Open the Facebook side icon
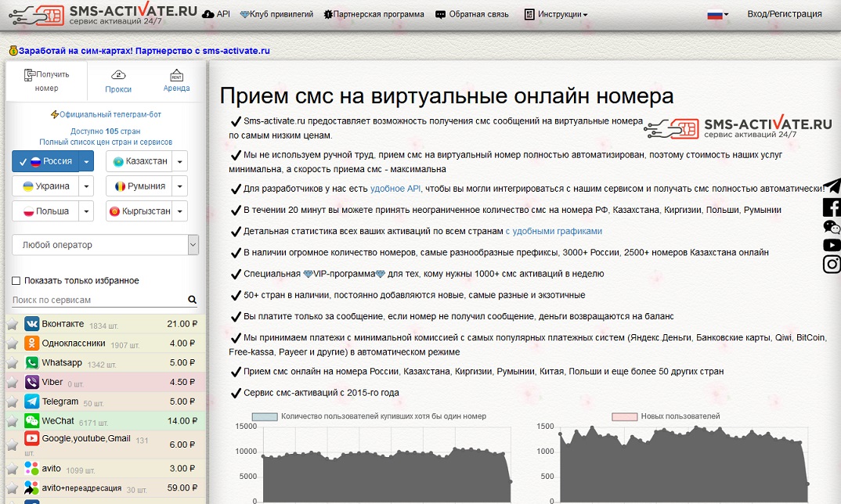The image size is (841, 504). point(832,207)
